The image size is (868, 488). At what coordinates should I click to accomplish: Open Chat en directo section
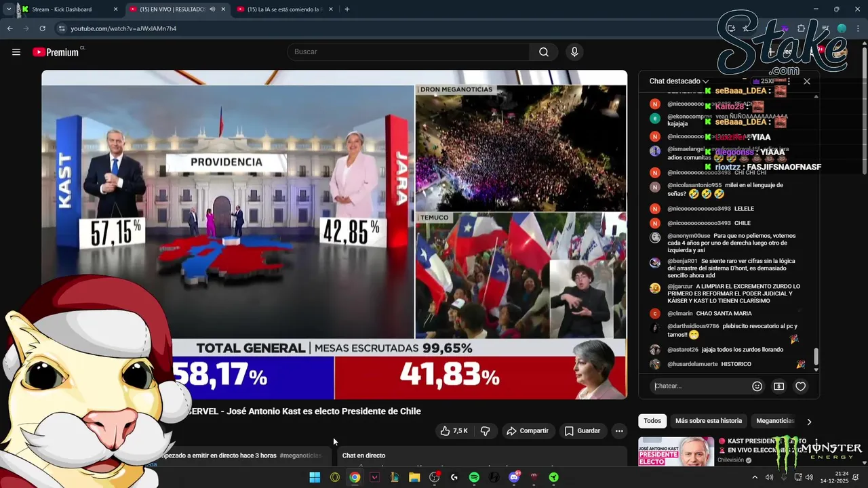(x=364, y=455)
